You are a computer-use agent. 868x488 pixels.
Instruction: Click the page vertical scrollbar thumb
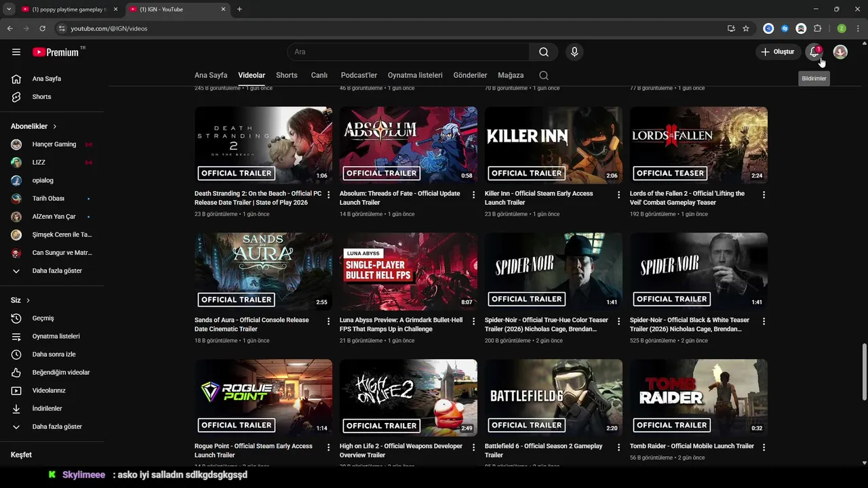(x=864, y=371)
